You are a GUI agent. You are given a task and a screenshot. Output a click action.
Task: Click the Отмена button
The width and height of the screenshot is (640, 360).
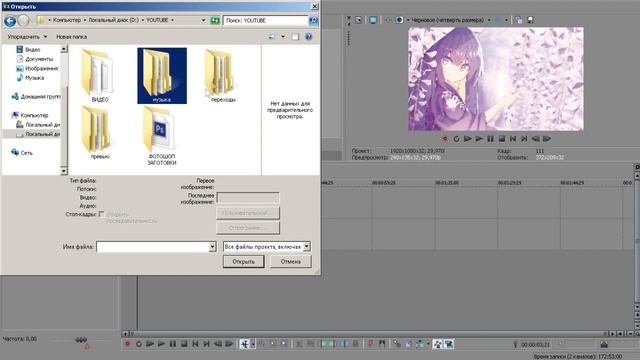click(x=290, y=262)
